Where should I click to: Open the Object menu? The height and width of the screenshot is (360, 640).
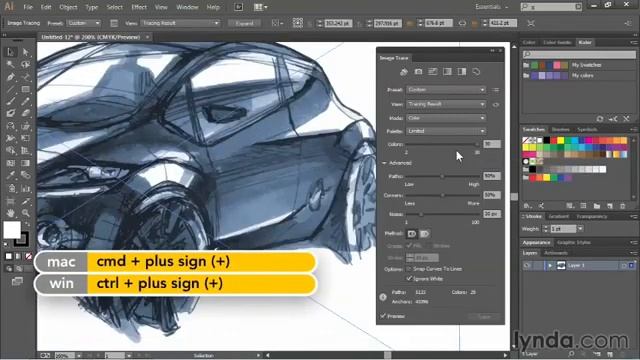pos(68,7)
